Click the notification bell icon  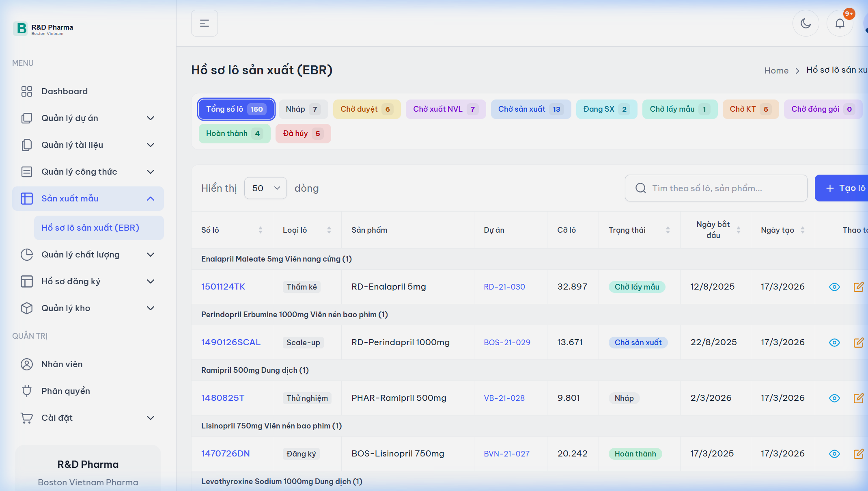(x=840, y=23)
